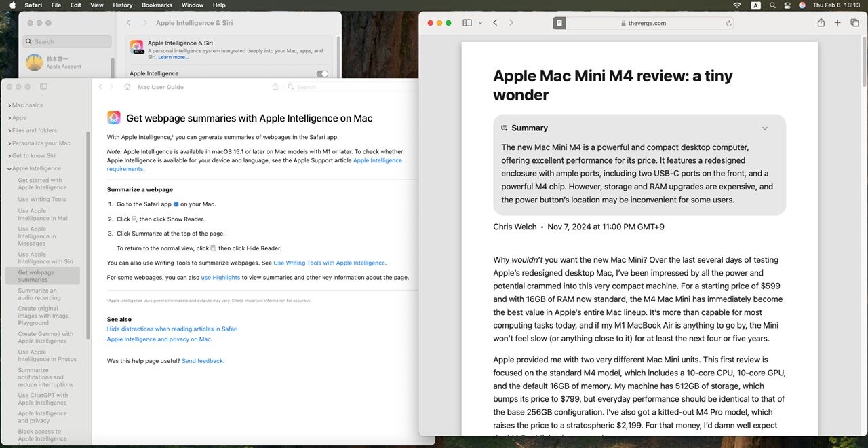Image resolution: width=868 pixels, height=448 pixels.
Task: Open Get started with Apple Intelligence topic
Action: [x=42, y=184]
